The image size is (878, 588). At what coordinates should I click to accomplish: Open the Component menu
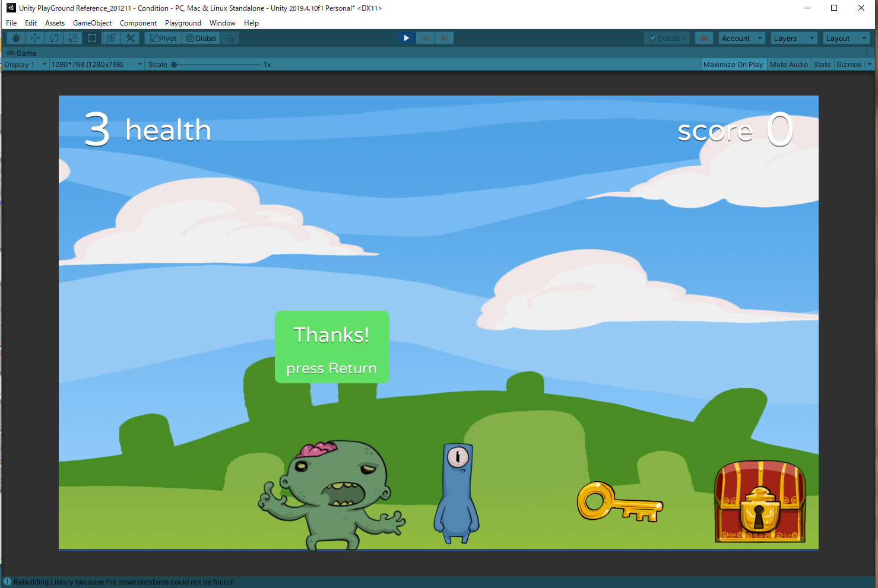[138, 23]
